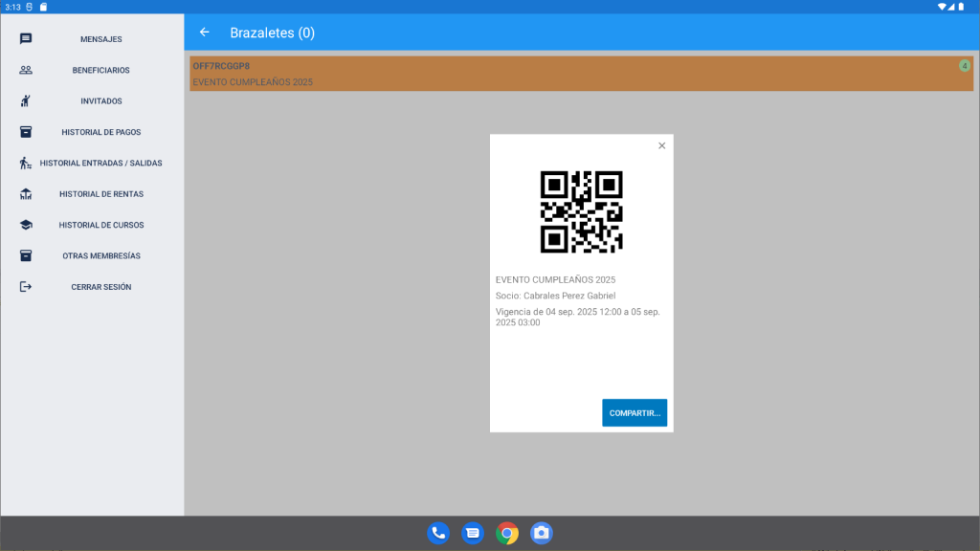Open the Camera app in the taskbar
Viewport: 980px width, 551px height.
click(542, 534)
